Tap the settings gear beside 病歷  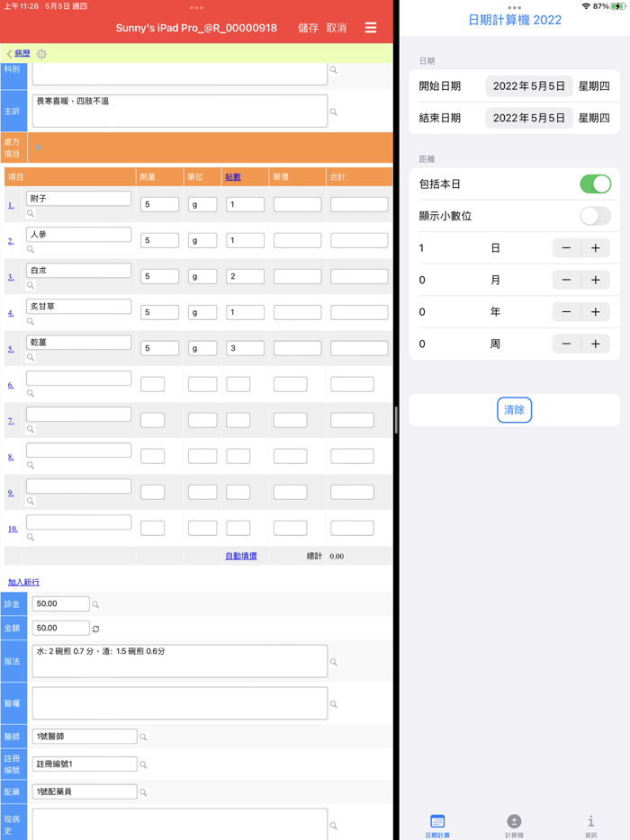coord(41,54)
